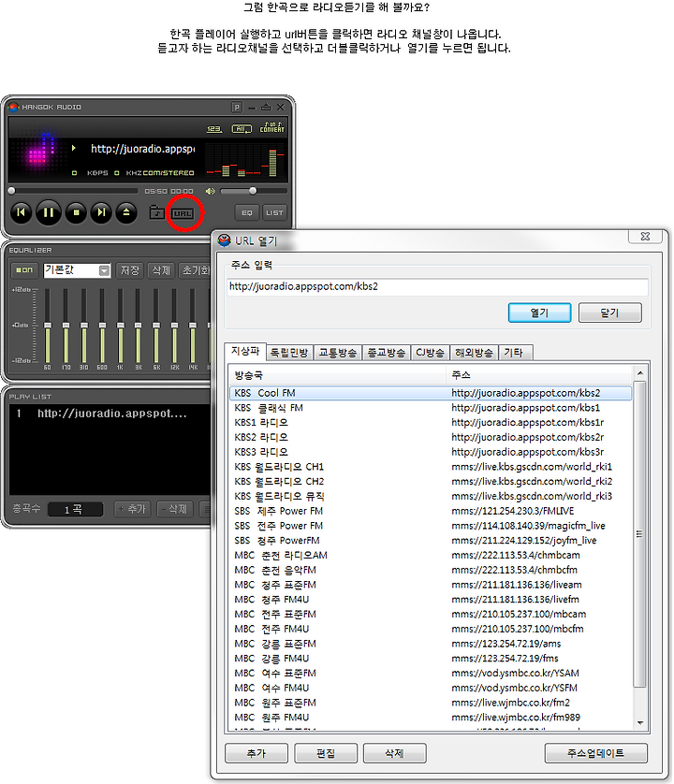
Task: Click the 추가 button below the station list
Action: coord(256,753)
